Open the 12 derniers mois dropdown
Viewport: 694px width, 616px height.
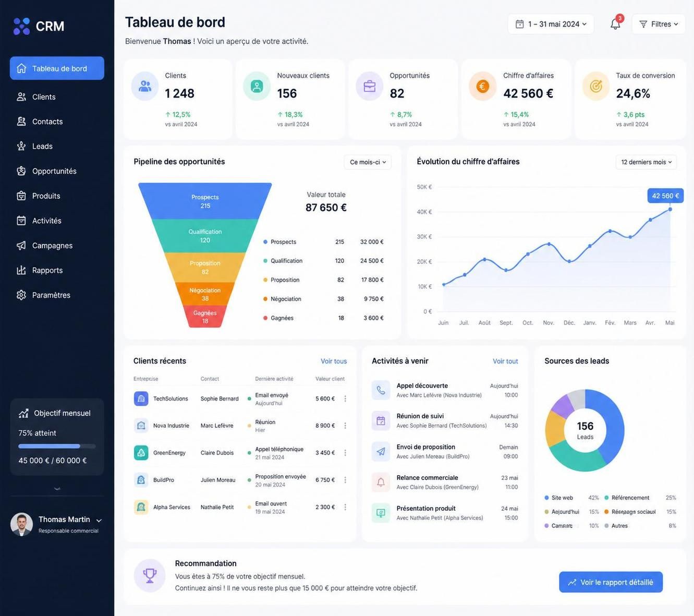tap(646, 162)
